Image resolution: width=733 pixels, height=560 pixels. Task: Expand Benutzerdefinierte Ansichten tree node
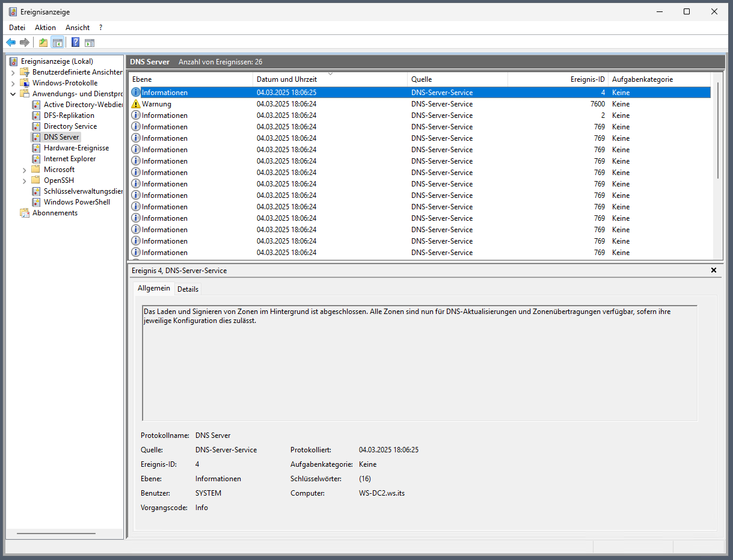[13, 72]
